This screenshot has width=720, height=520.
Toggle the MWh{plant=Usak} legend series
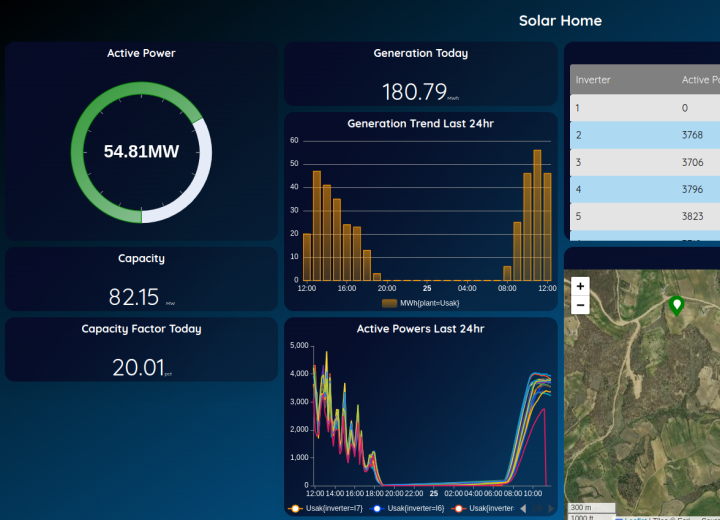coord(421,303)
